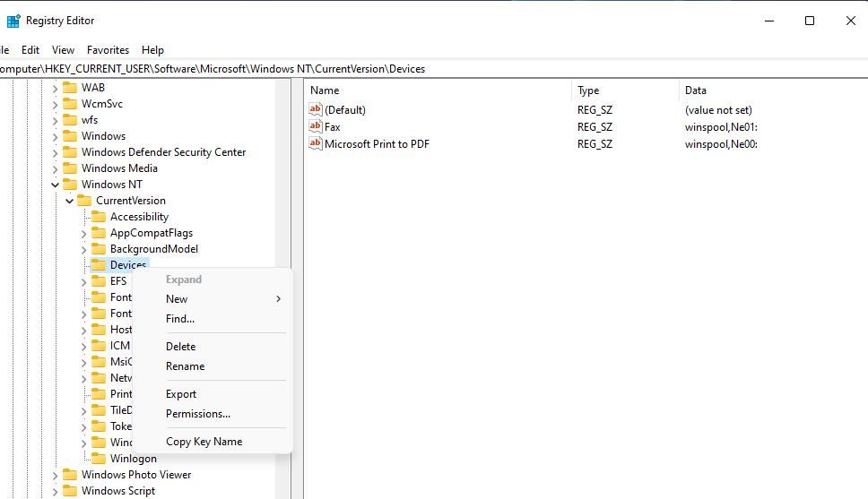
Task: Open the Help menu
Action: click(152, 50)
